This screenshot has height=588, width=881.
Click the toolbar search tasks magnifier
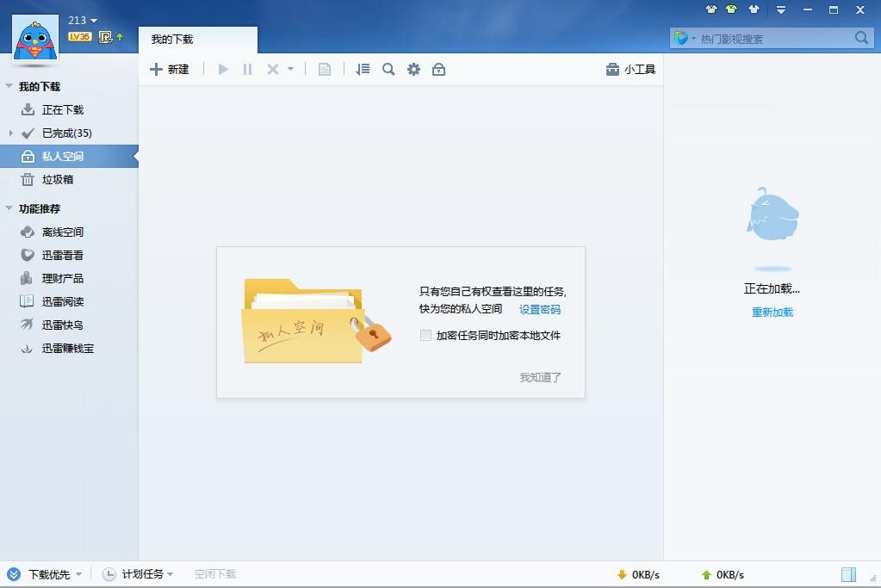pyautogui.click(x=388, y=69)
